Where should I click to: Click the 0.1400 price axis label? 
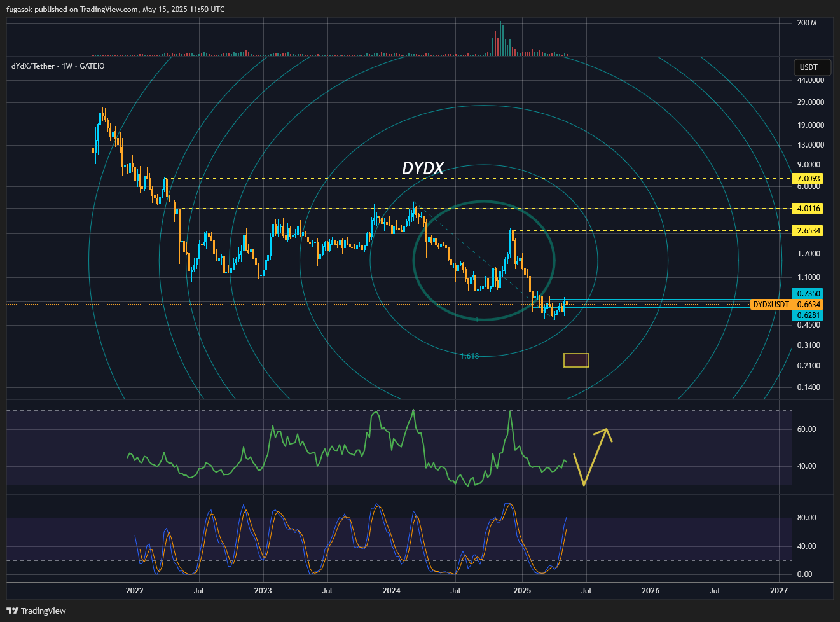809,387
